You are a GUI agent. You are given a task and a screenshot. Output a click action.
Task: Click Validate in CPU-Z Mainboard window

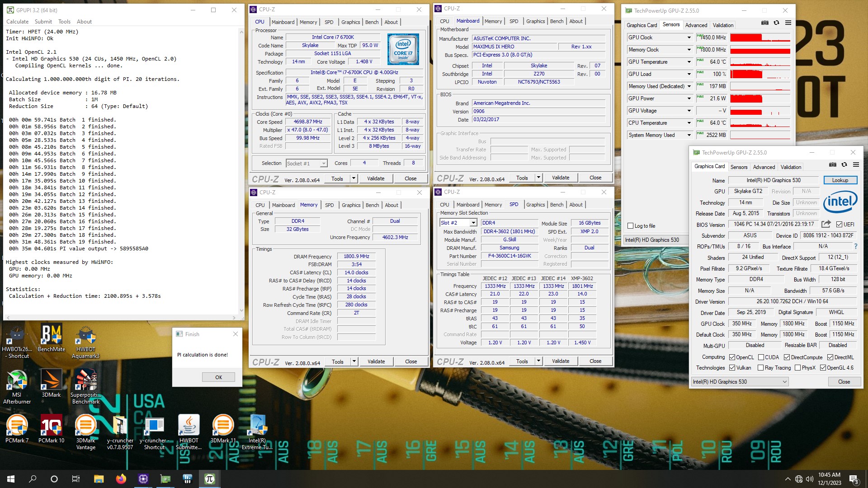coord(560,178)
